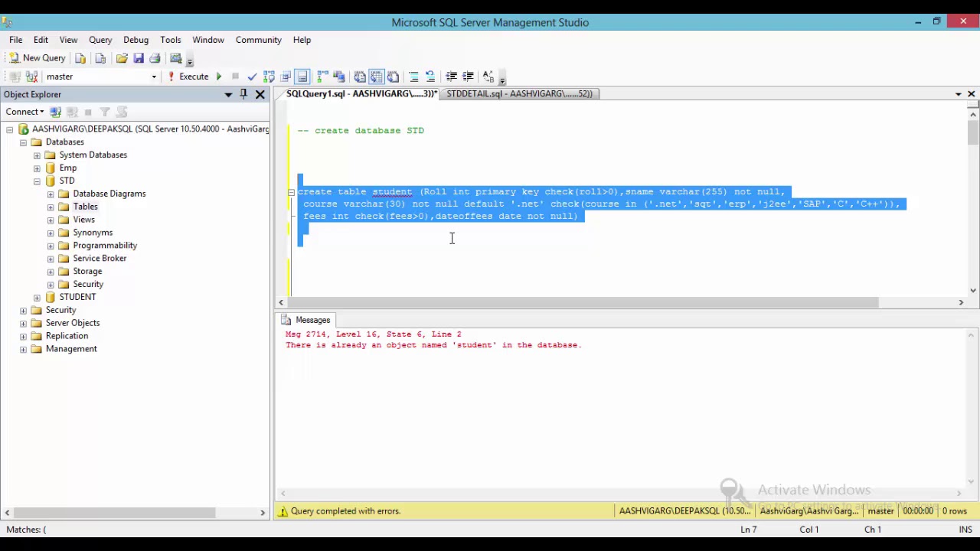
Task: Click the Object Explorer filter icon
Action: pos(105,112)
